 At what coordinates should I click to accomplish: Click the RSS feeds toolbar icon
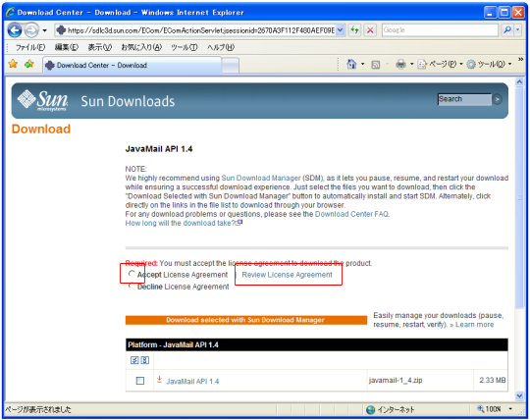coord(376,64)
